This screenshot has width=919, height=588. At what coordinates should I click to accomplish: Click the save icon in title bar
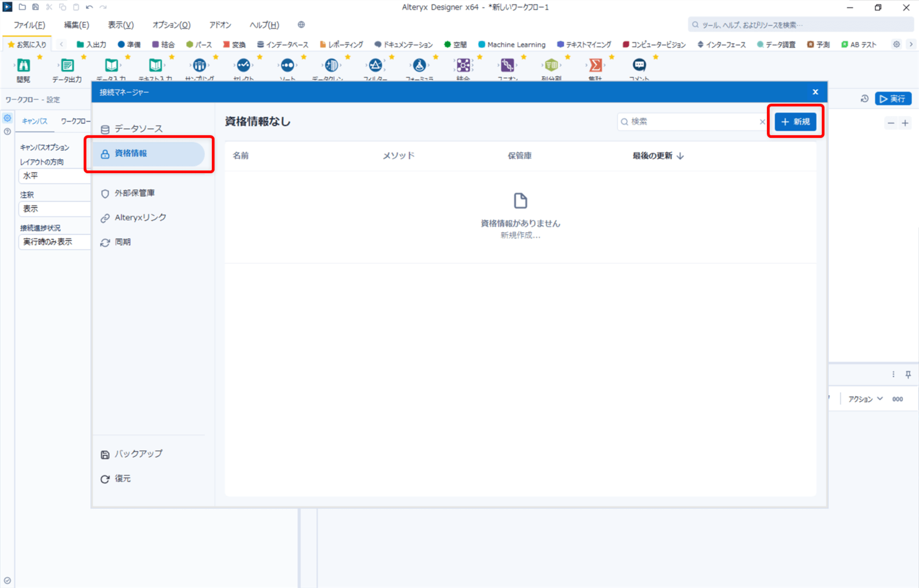(35, 7)
